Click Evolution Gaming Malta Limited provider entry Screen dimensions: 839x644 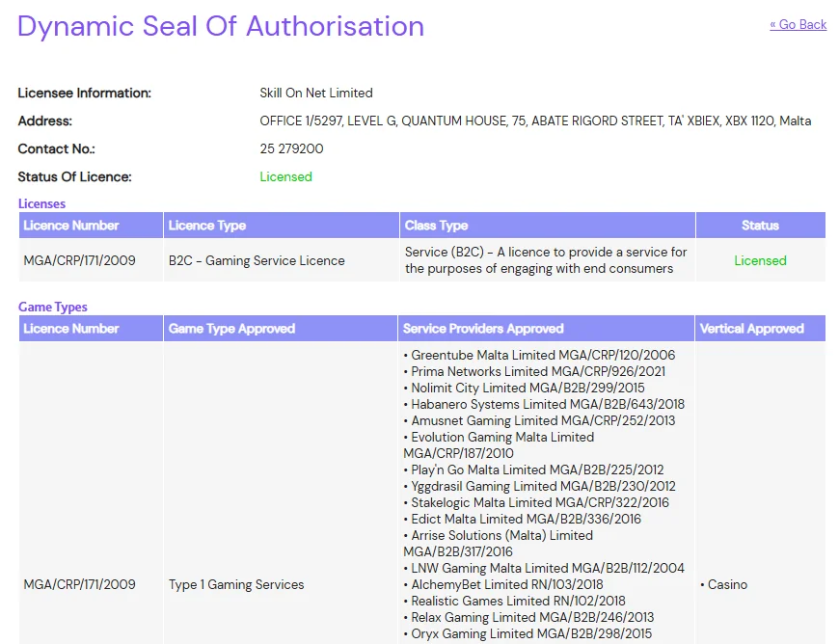(499, 445)
